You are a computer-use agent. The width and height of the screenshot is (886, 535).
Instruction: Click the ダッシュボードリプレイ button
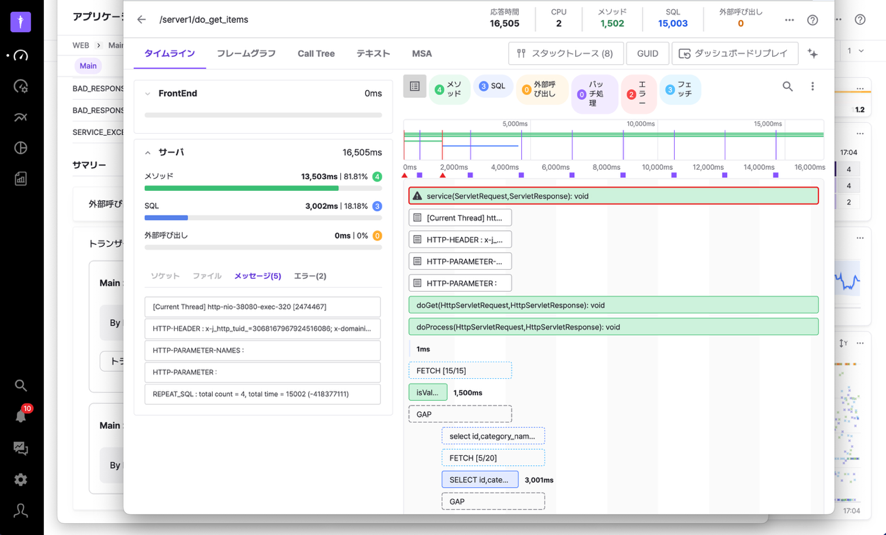click(x=733, y=53)
